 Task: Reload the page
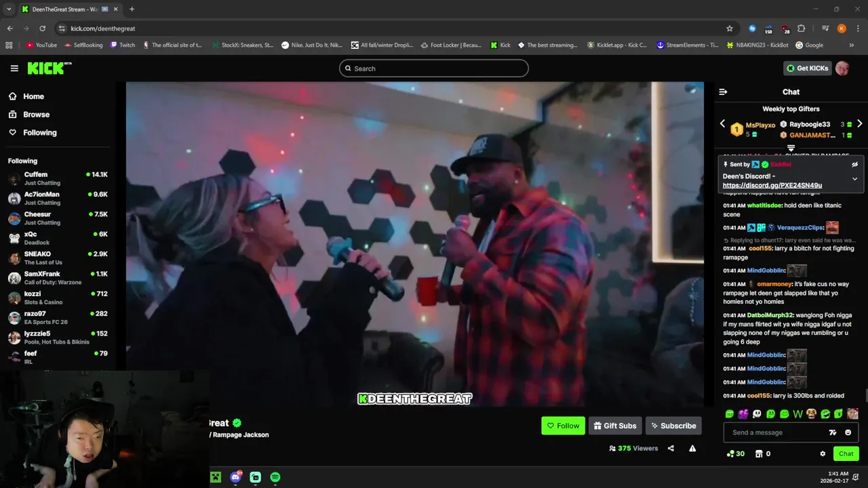(x=42, y=28)
